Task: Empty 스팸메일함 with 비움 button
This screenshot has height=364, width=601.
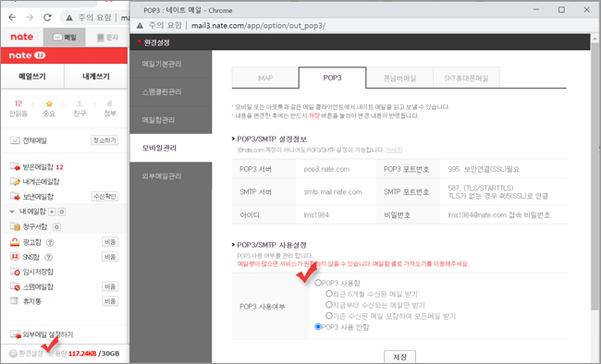Action: (x=110, y=286)
